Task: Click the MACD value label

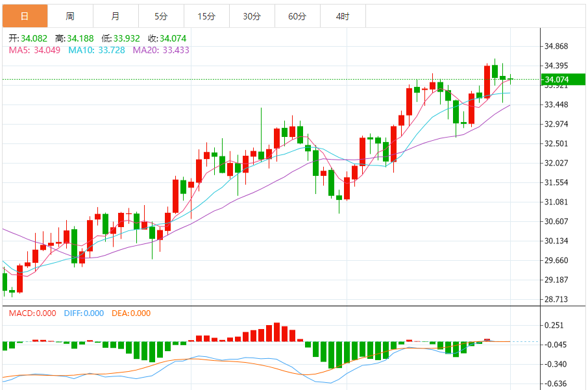Action: pos(32,313)
